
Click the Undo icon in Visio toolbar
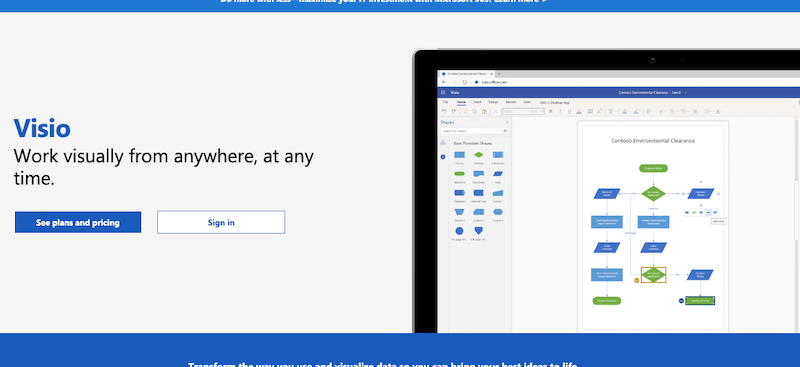tap(444, 111)
